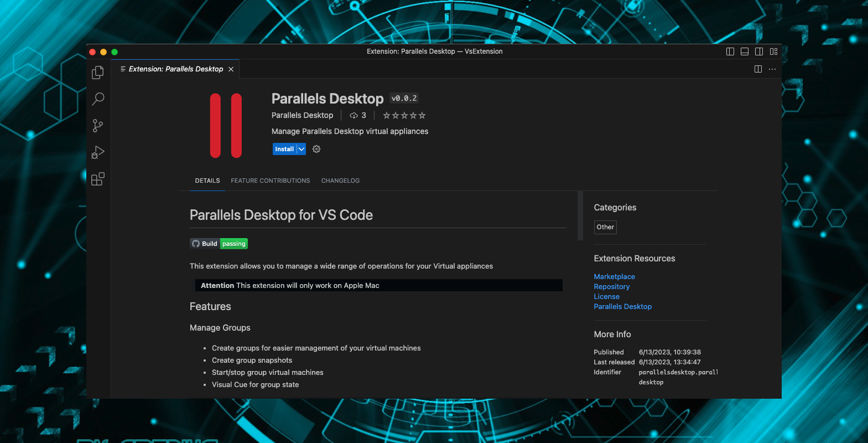Click the 'Create group snapshots' list item
The image size is (868, 443).
click(x=252, y=360)
